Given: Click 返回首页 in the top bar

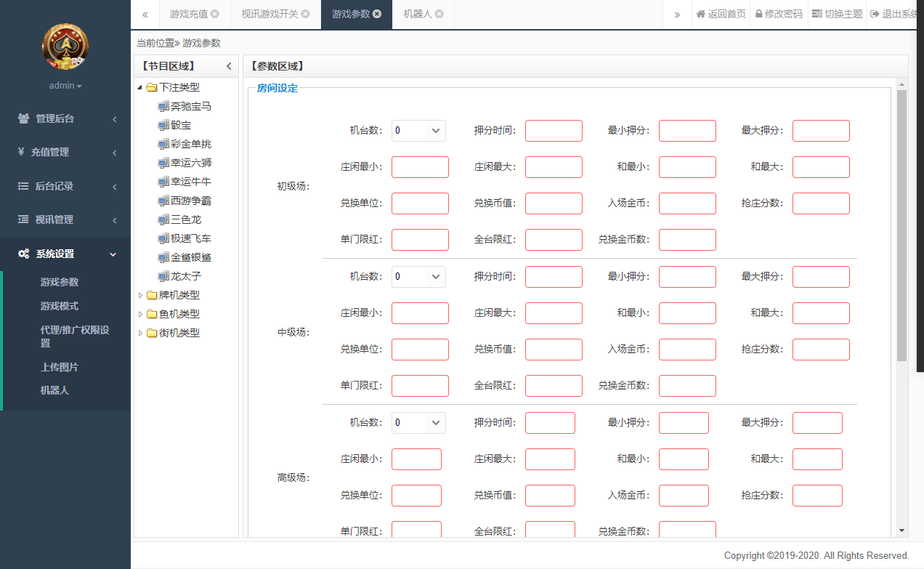Looking at the screenshot, I should 721,14.
